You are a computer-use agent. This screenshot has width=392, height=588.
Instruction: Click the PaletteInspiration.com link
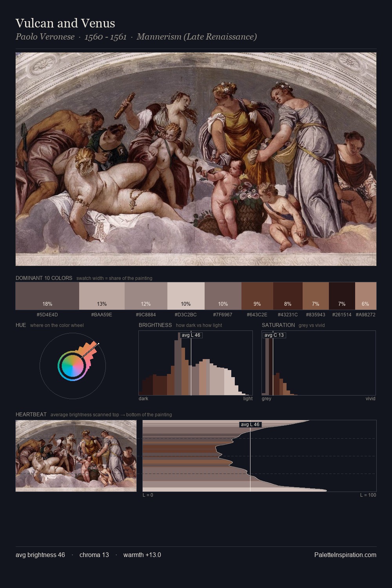[345, 555]
